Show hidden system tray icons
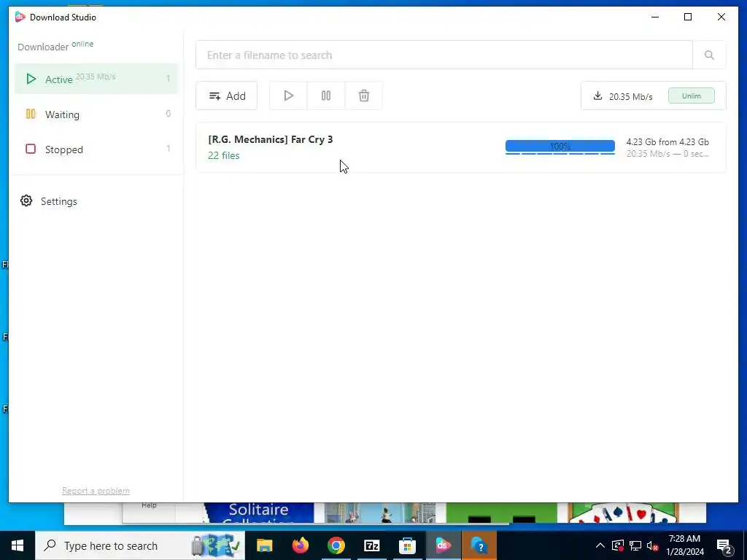The height and width of the screenshot is (560, 747). 600,545
